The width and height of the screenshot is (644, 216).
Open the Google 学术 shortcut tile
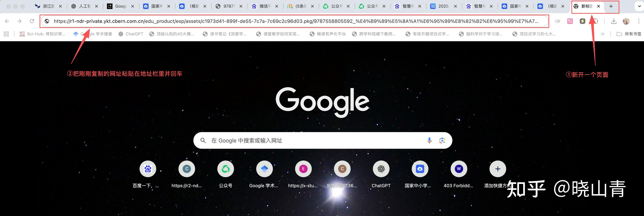click(x=265, y=174)
